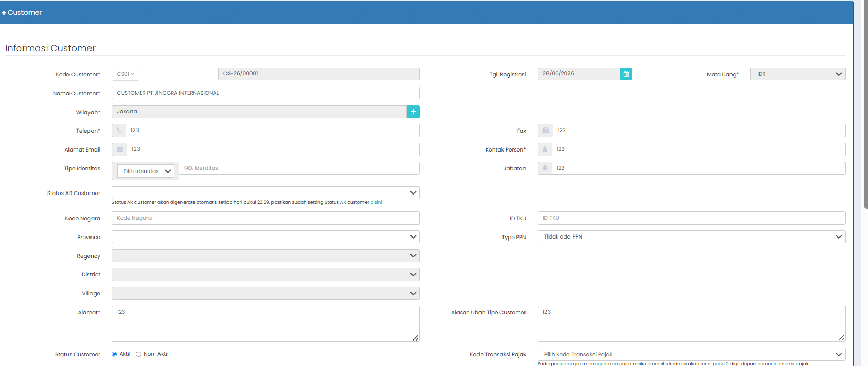Click the 'Status Customer' label
This screenshot has height=366, width=868.
pyautogui.click(x=78, y=354)
